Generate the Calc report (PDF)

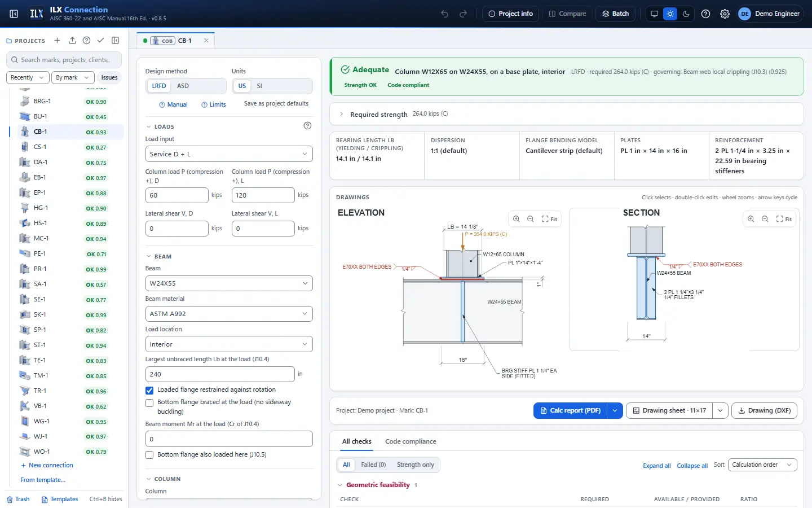[x=570, y=410]
